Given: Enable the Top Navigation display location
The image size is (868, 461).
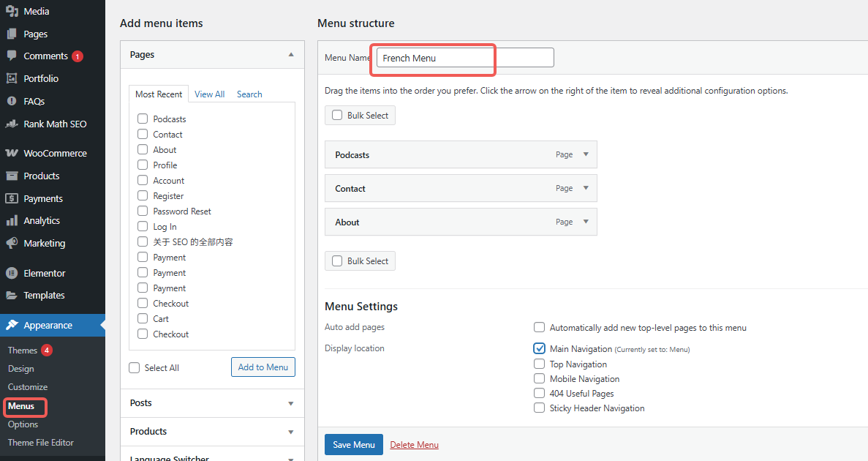Looking at the screenshot, I should click(x=539, y=364).
